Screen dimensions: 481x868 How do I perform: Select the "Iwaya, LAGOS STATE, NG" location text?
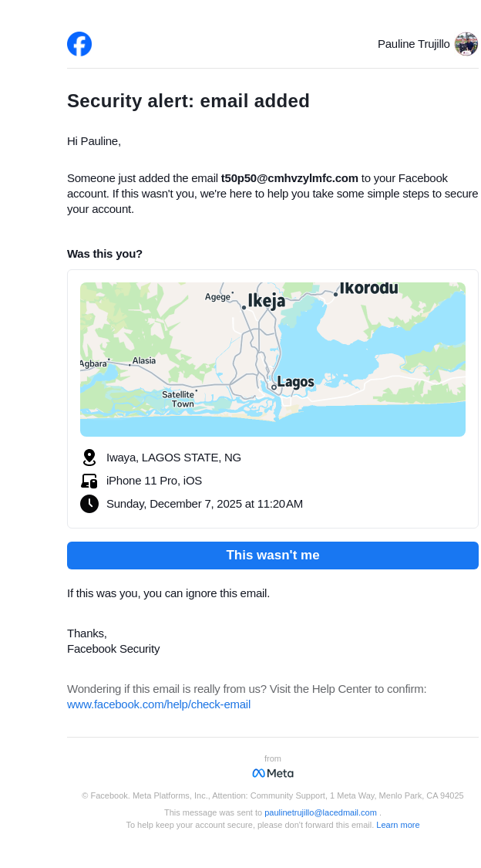tap(173, 458)
